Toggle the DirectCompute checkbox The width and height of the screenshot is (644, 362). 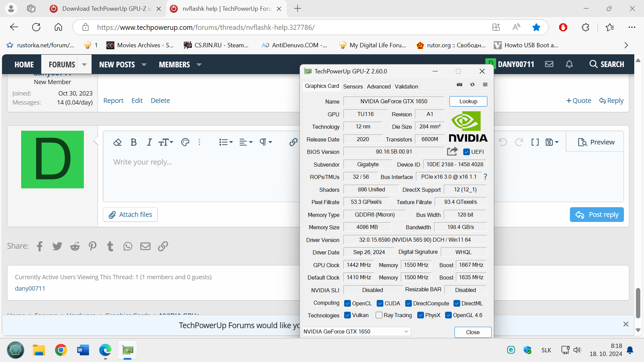click(x=409, y=303)
